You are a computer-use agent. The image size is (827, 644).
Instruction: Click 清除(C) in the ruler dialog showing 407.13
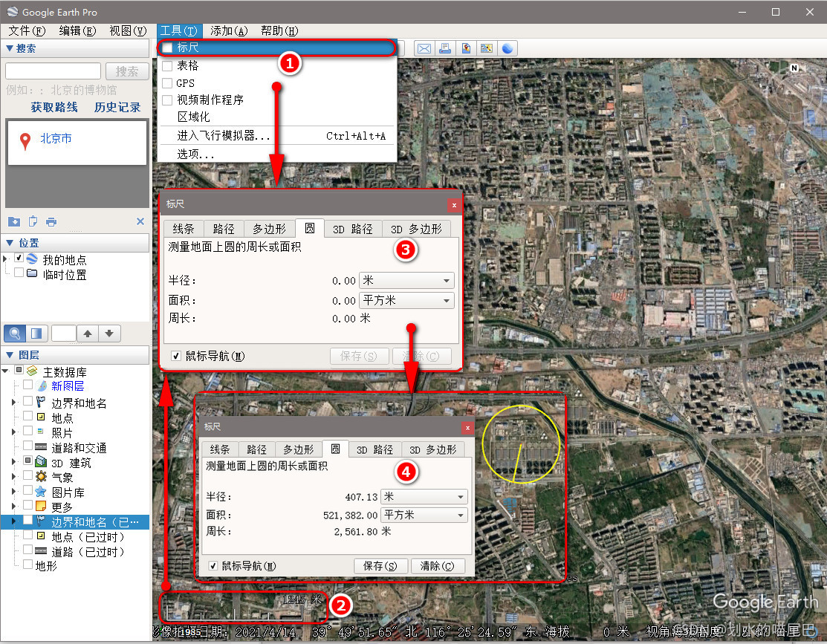pos(437,566)
